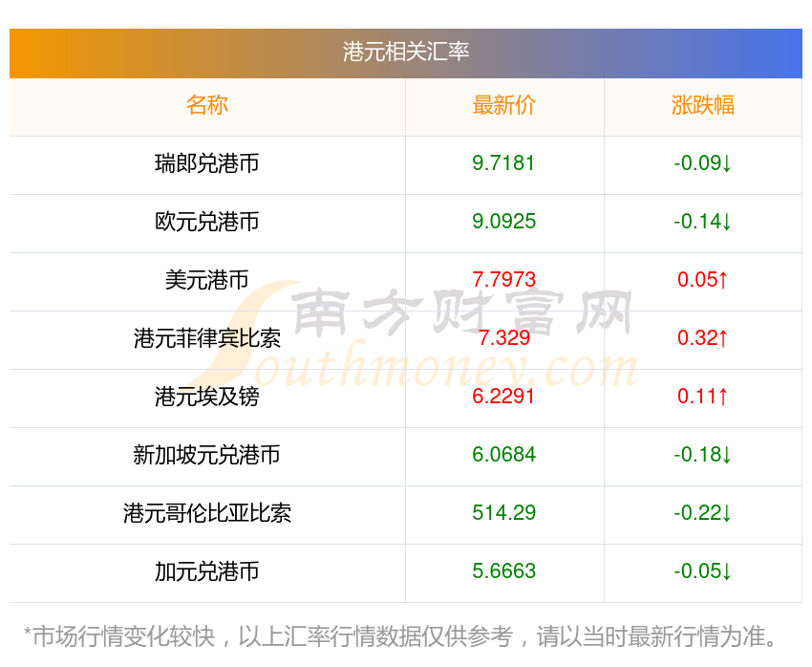Click the row name 新加坡元兑港币
The image size is (812, 667).
tap(206, 455)
